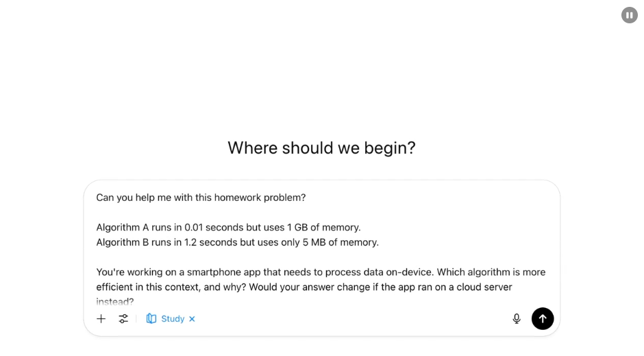Send the message with the arrow button
Image resolution: width=644 pixels, height=356 pixels.
543,318
